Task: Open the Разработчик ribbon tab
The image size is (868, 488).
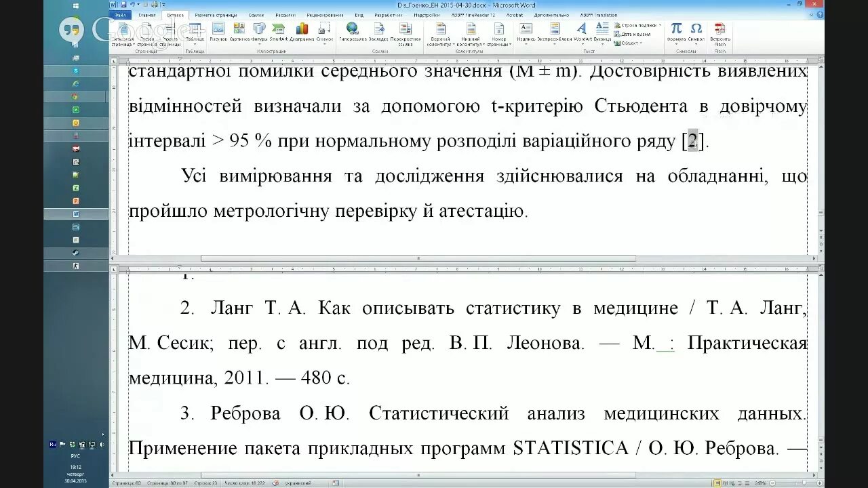Action: (x=389, y=14)
